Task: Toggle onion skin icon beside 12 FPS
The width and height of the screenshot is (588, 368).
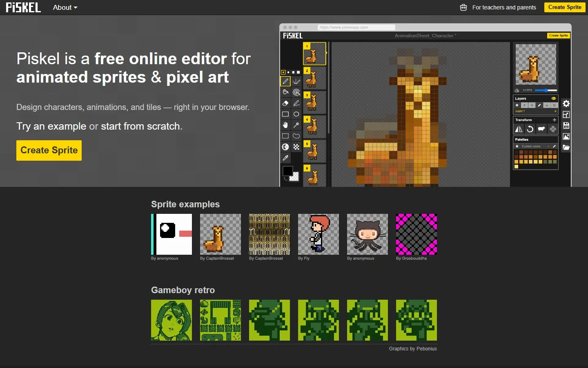Action: point(517,90)
